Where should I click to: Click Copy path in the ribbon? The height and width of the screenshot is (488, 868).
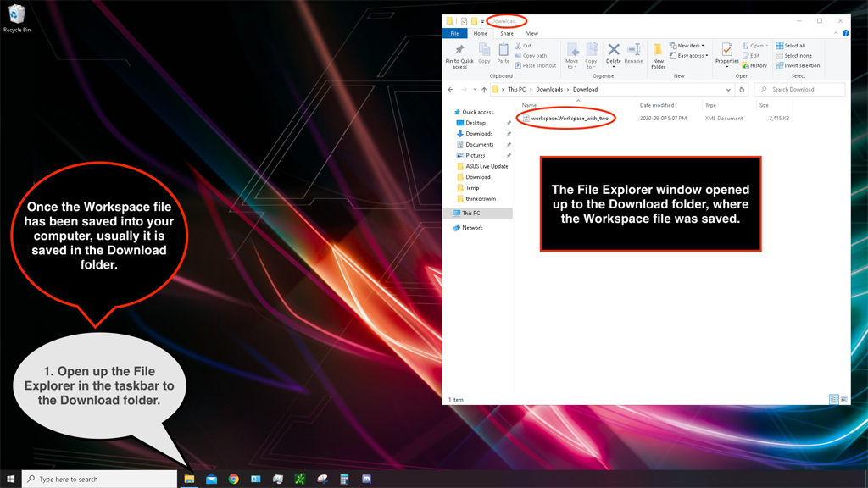pos(531,56)
